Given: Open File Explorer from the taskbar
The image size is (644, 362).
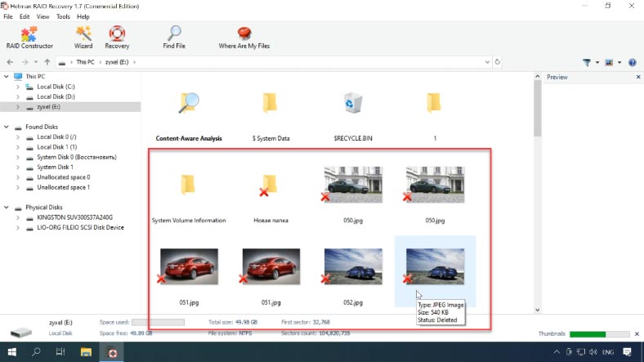Looking at the screenshot, I should 86,351.
